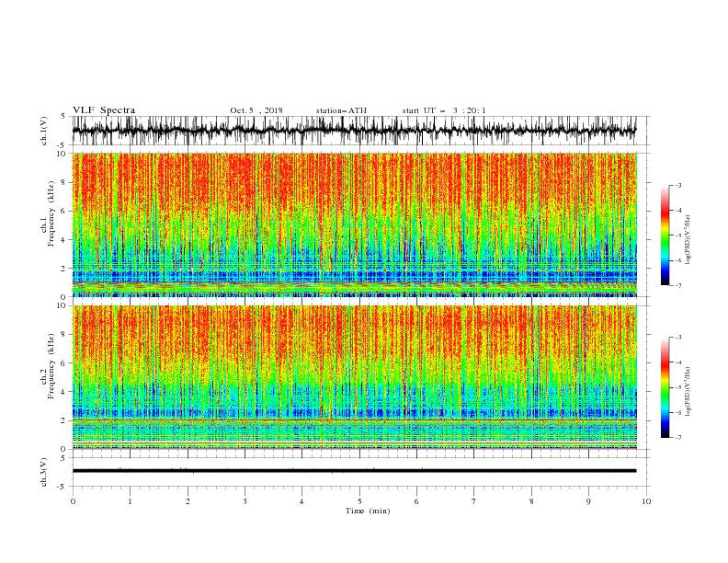Click time axis tick label "3"

click(245, 501)
